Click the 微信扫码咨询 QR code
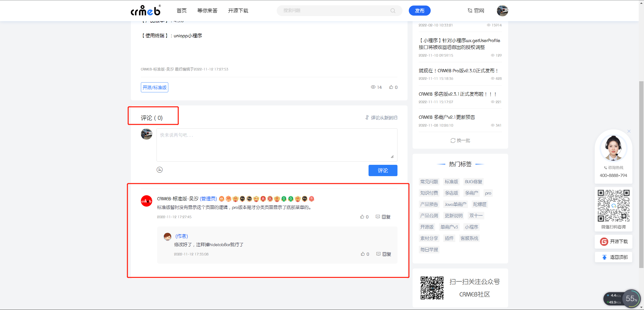Screen dimensions: 644x310 [x=614, y=206]
